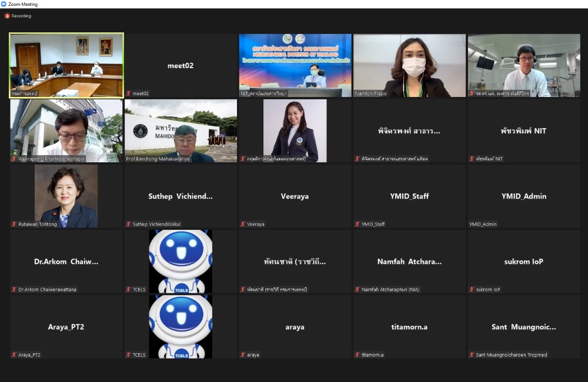Click Namfon Prapo's muted microphone icon
This screenshot has height=382, width=588.
click(x=358, y=93)
